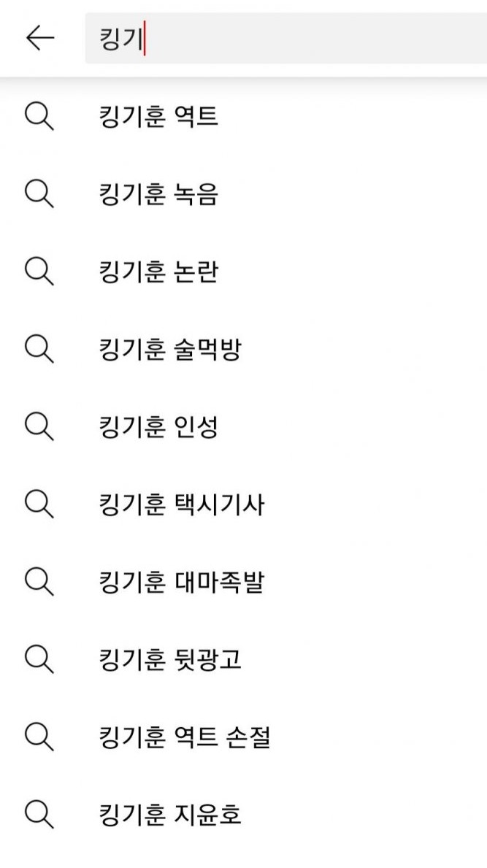This screenshot has height=868, width=487.
Task: Tap search icon beside 킹기훈 역트
Action: click(x=39, y=117)
